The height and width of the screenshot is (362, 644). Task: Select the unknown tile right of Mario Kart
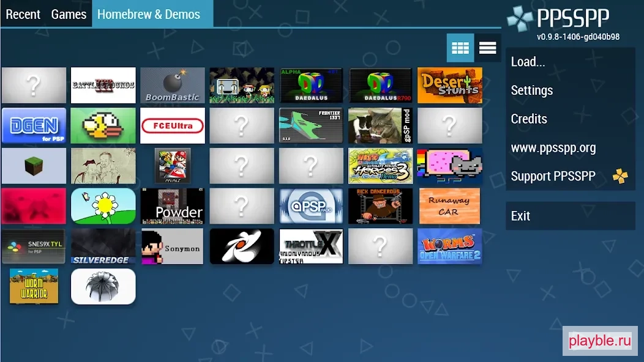tap(242, 166)
